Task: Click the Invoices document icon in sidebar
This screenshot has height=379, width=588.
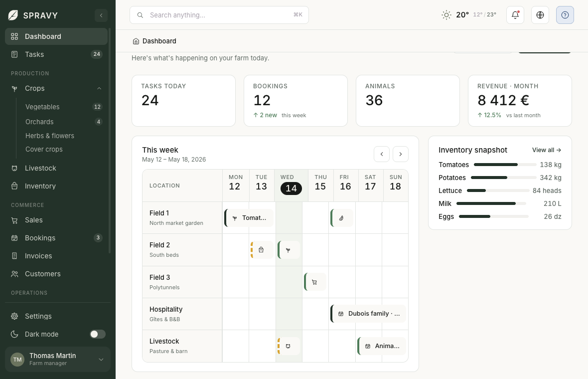Action: tap(14, 256)
